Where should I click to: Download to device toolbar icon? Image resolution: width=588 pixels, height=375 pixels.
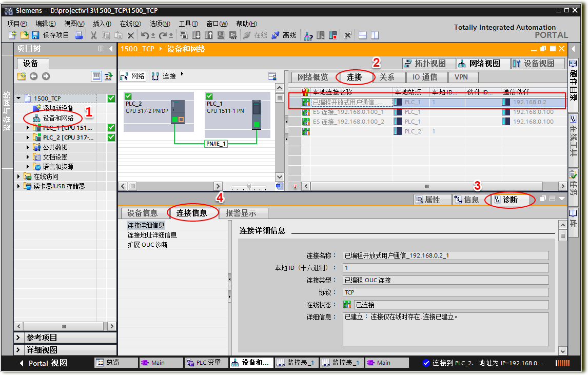196,35
